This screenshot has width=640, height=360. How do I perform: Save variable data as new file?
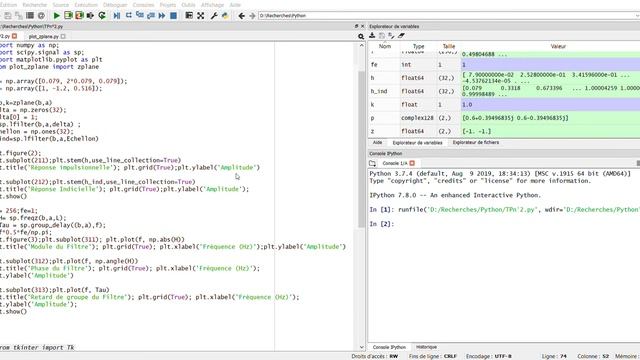point(391,36)
